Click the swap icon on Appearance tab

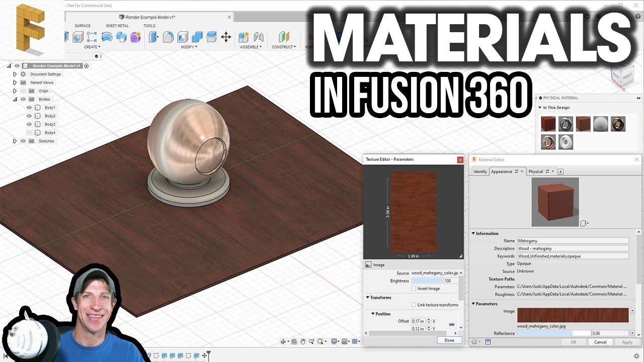click(516, 171)
